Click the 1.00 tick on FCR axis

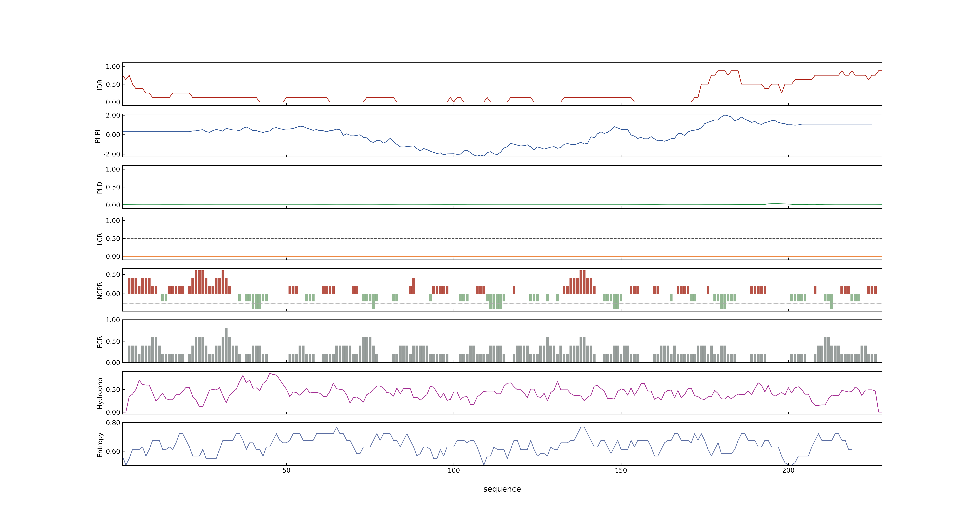pyautogui.click(x=113, y=320)
